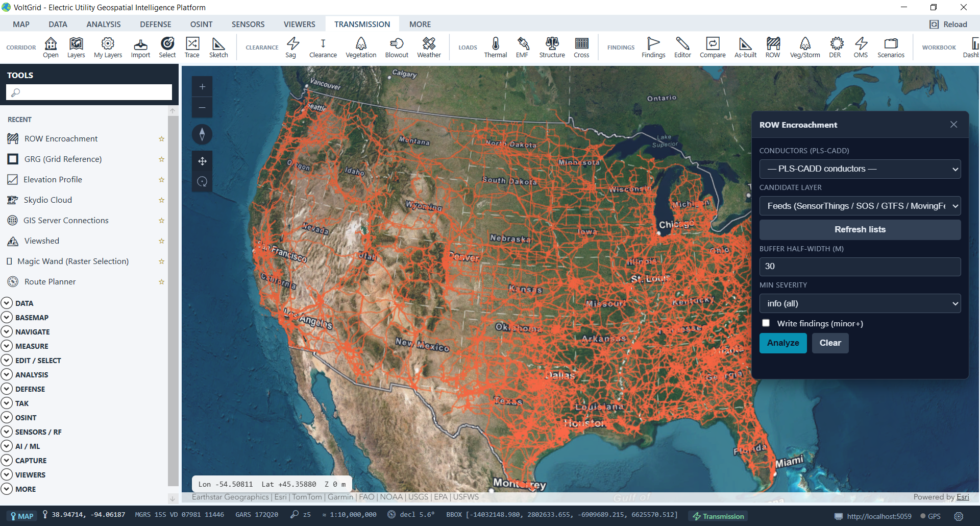This screenshot has height=526, width=980.
Task: Open the OMS tool
Action: pos(861,47)
